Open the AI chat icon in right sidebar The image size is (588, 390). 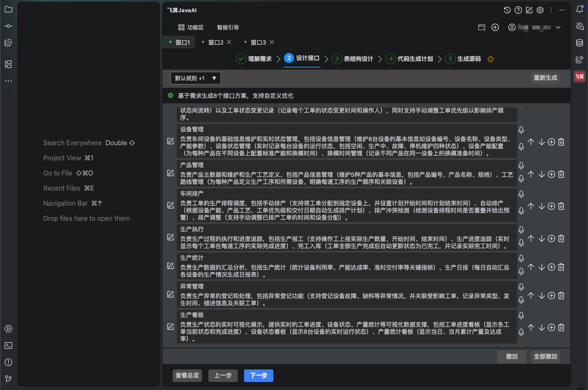coord(580,26)
